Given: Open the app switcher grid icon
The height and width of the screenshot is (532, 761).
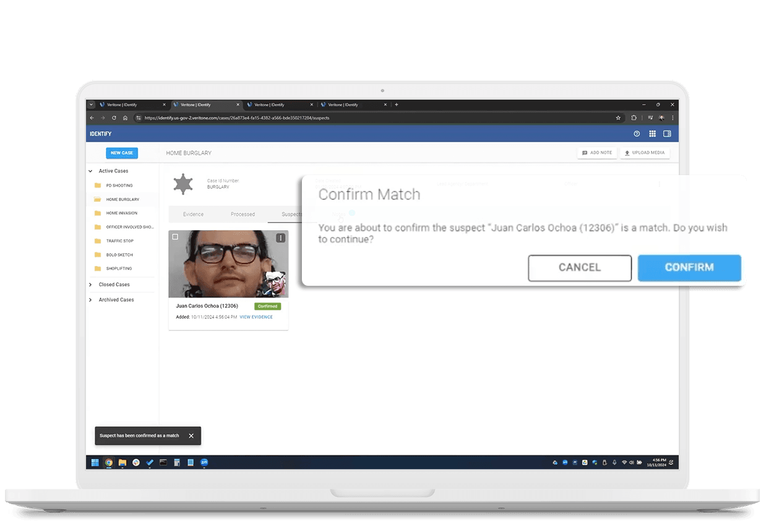Looking at the screenshot, I should [x=652, y=134].
